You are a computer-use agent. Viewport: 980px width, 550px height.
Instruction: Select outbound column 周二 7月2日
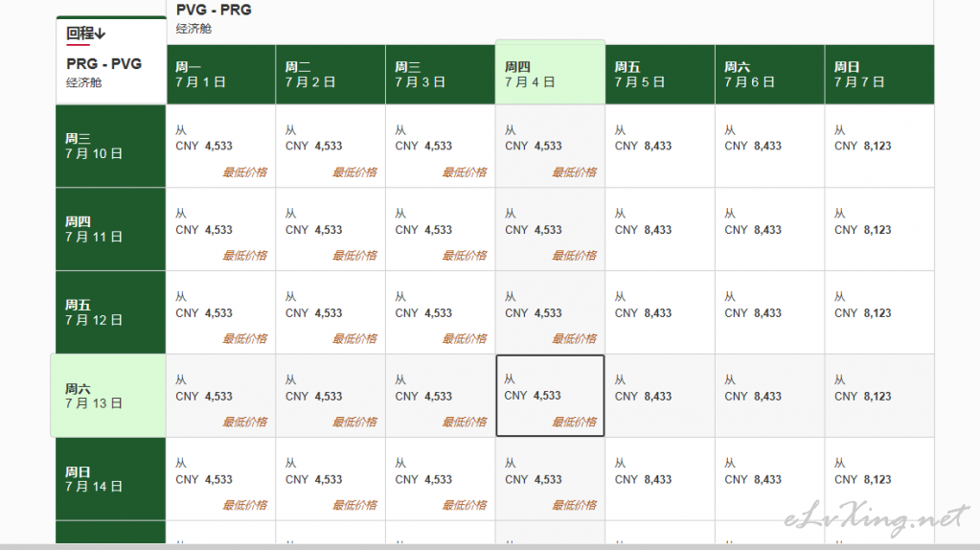[x=330, y=75]
